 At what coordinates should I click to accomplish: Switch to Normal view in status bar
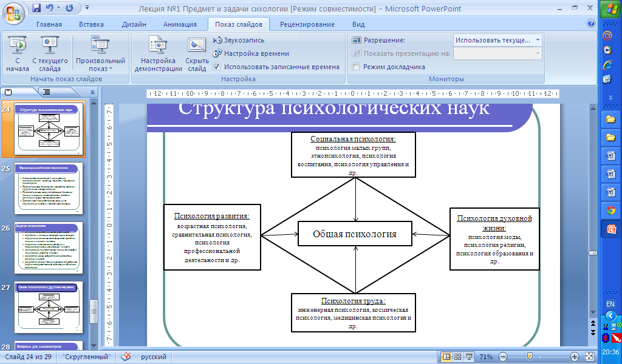pos(446,357)
